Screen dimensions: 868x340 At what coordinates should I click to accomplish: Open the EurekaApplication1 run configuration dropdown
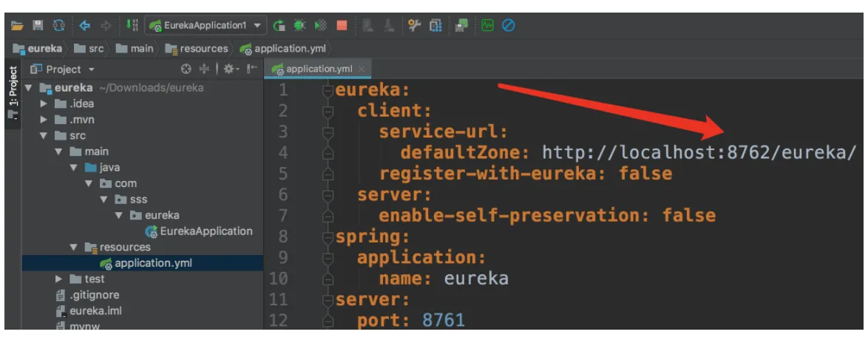(206, 25)
